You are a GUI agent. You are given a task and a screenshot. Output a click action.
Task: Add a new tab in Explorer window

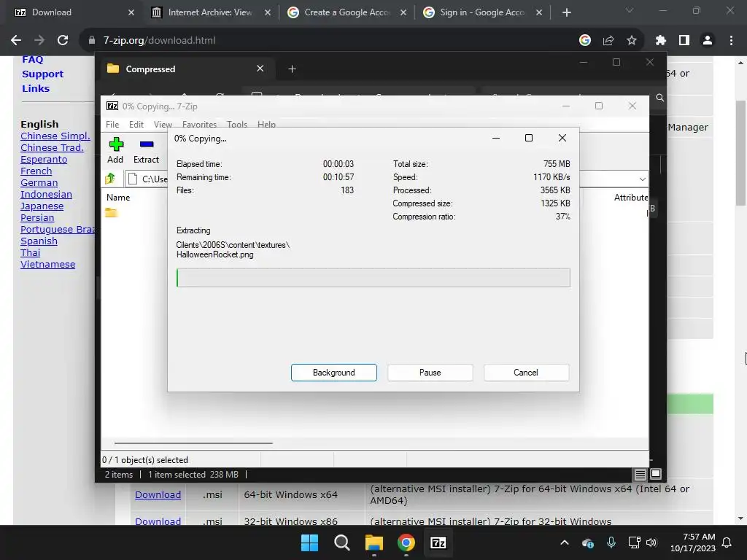(292, 69)
